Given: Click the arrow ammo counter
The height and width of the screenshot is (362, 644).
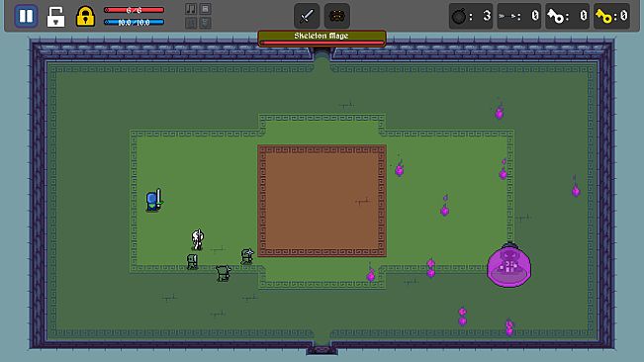Looking at the screenshot, I should [519, 16].
